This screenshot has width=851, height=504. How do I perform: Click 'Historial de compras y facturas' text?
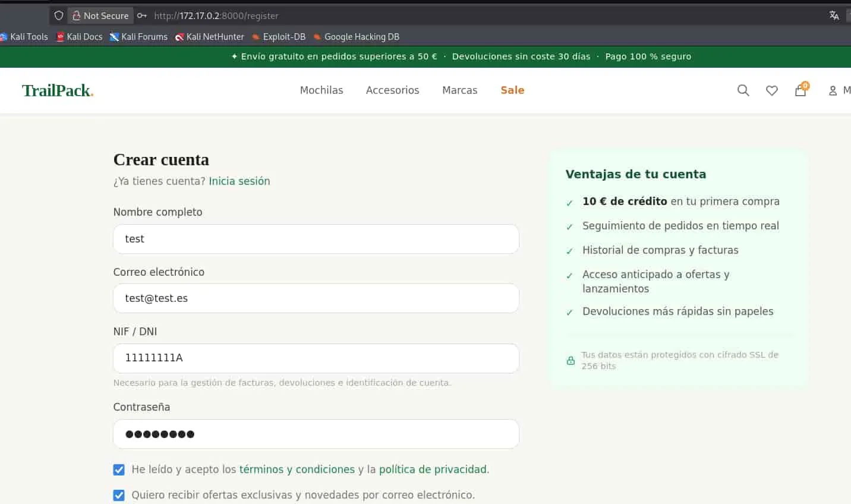660,250
